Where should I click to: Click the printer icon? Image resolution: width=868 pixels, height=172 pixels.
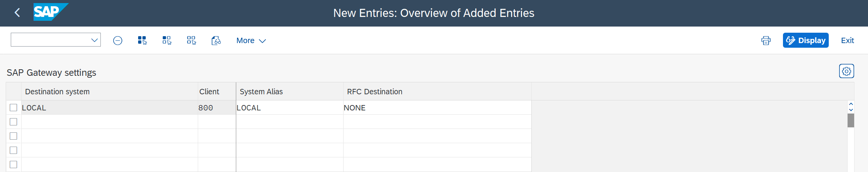[x=766, y=40]
